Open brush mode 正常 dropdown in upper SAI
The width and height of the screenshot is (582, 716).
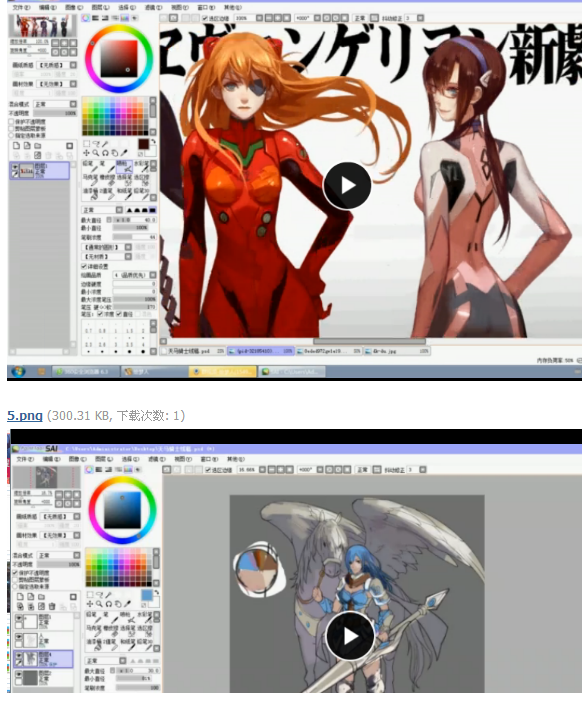103,210
